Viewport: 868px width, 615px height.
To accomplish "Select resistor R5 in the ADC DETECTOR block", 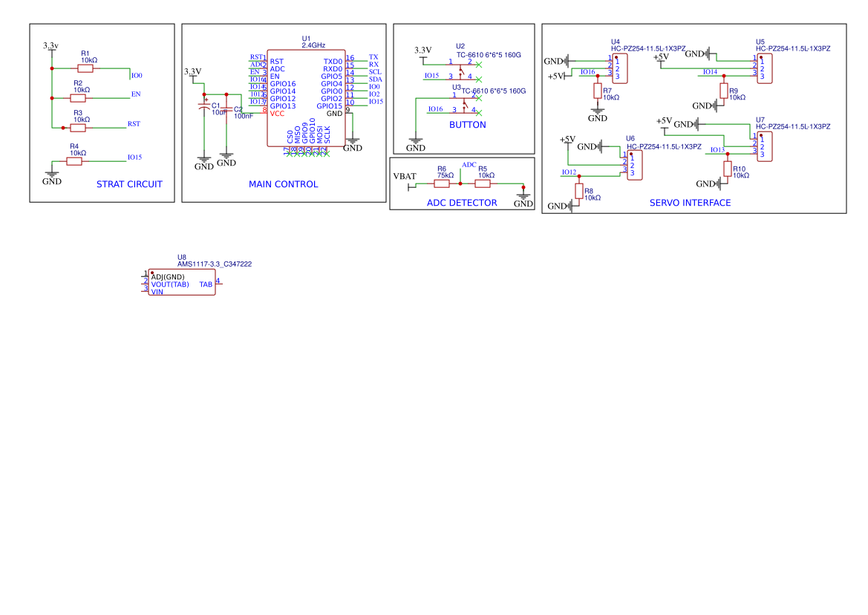I will tap(483, 183).
